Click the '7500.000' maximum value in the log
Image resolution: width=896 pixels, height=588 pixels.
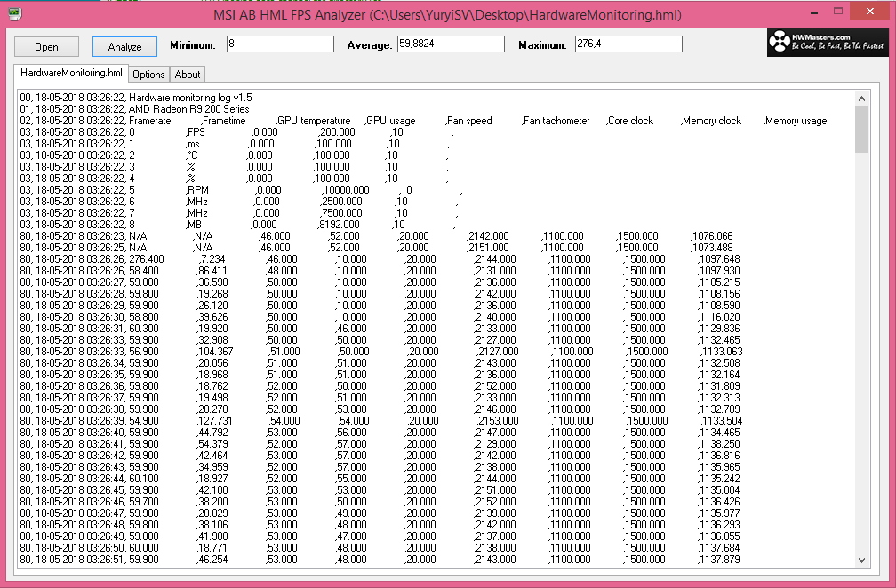pos(342,213)
